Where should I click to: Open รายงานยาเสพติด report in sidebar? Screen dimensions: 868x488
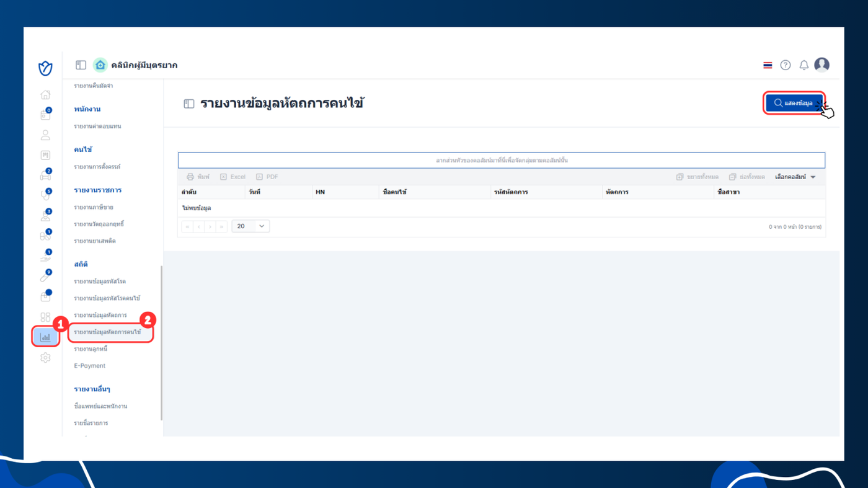coord(95,241)
